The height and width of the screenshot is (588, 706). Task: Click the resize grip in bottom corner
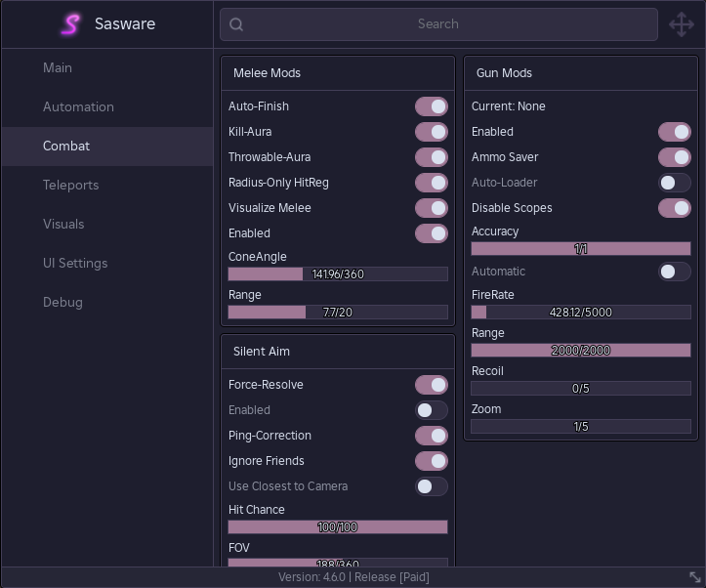(x=695, y=577)
